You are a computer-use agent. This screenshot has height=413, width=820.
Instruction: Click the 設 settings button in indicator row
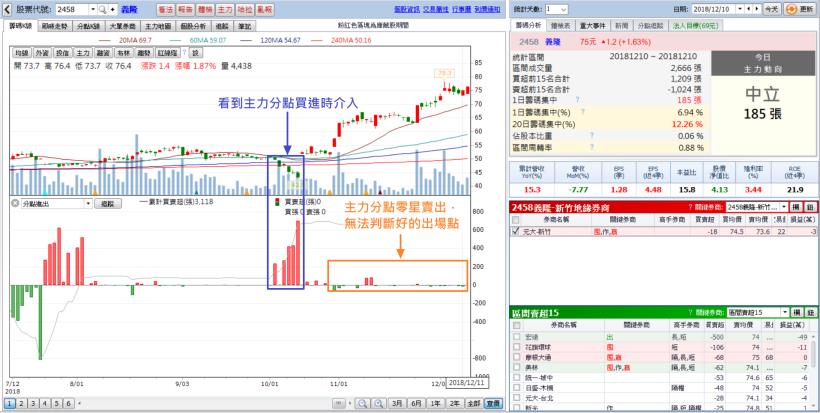195,53
